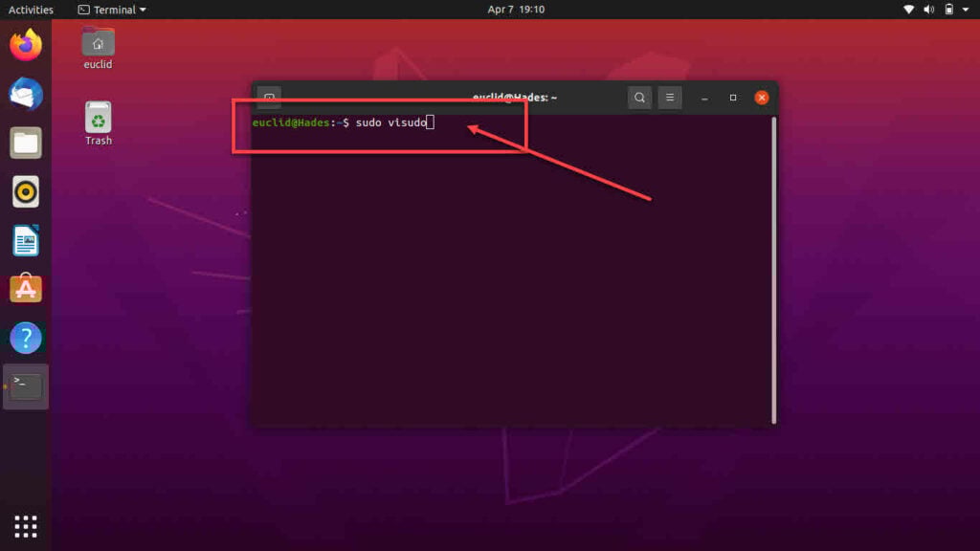The image size is (980, 551).
Task: Expand the system menu arrow
Action: pyautogui.click(x=966, y=10)
